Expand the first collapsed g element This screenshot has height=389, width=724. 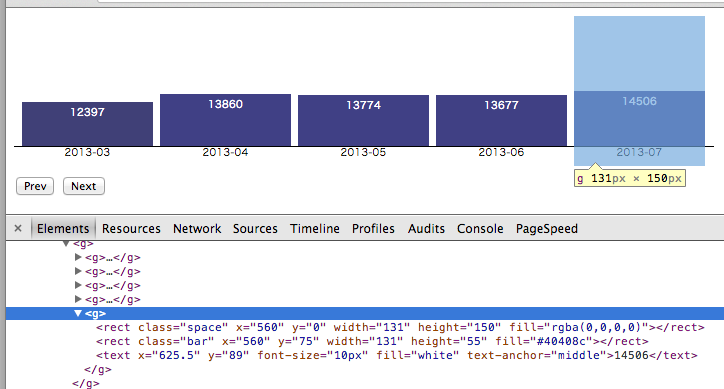pos(78,257)
